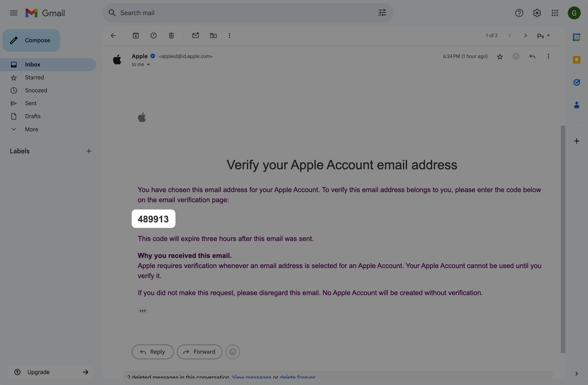Viewport: 588px width, 385px height.
Task: Mark the message as unread
Action: [195, 36]
